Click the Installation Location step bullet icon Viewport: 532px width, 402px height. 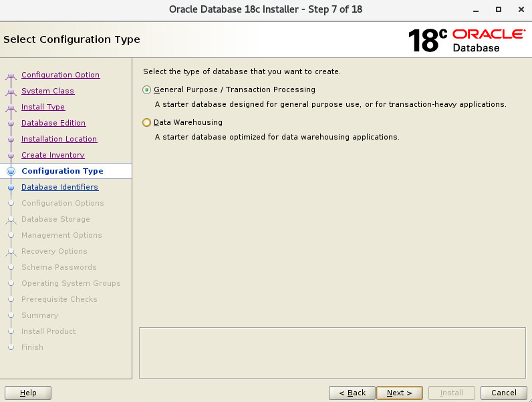[11, 140]
